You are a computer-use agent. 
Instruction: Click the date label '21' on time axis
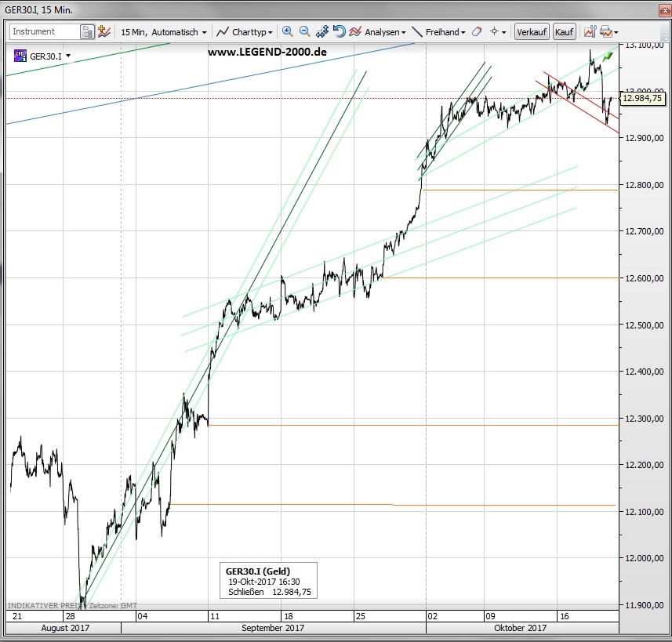[17, 616]
